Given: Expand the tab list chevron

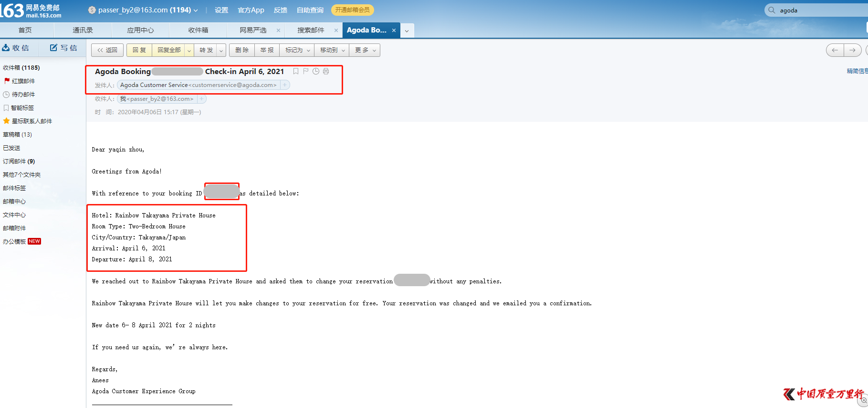Looking at the screenshot, I should click(407, 31).
